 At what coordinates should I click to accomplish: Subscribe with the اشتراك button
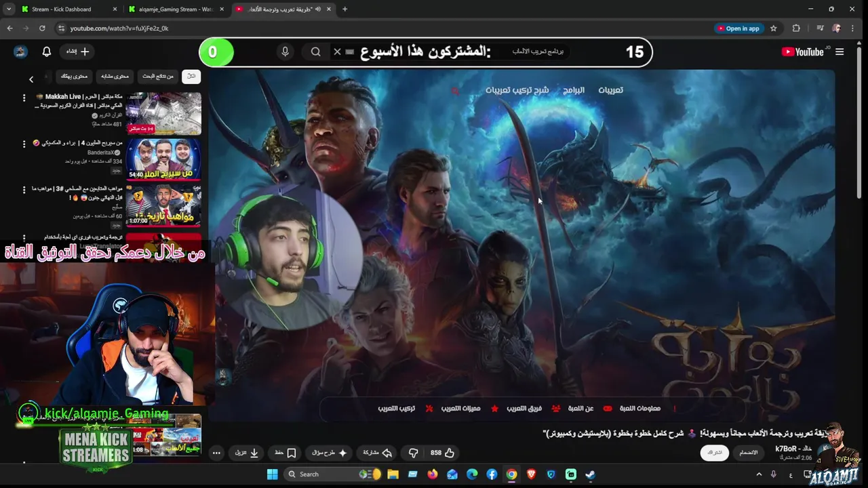(715, 453)
